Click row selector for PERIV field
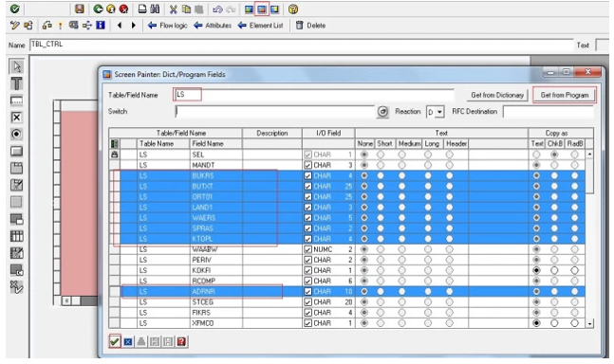Viewport: 614px width, 364px height. [x=114, y=260]
